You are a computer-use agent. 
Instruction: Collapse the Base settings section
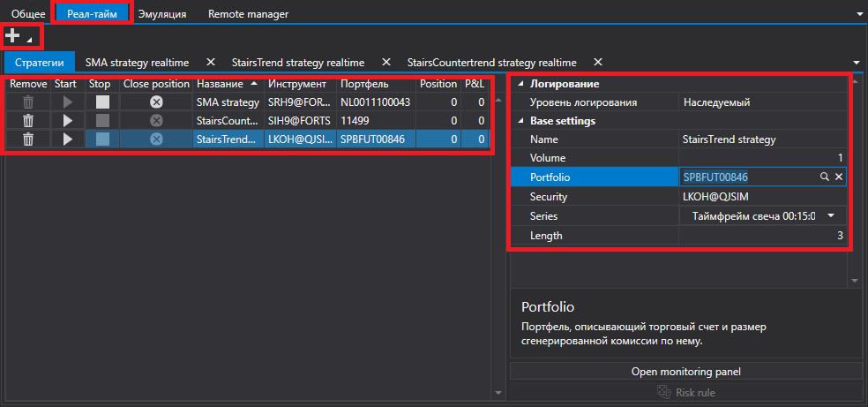pos(520,121)
